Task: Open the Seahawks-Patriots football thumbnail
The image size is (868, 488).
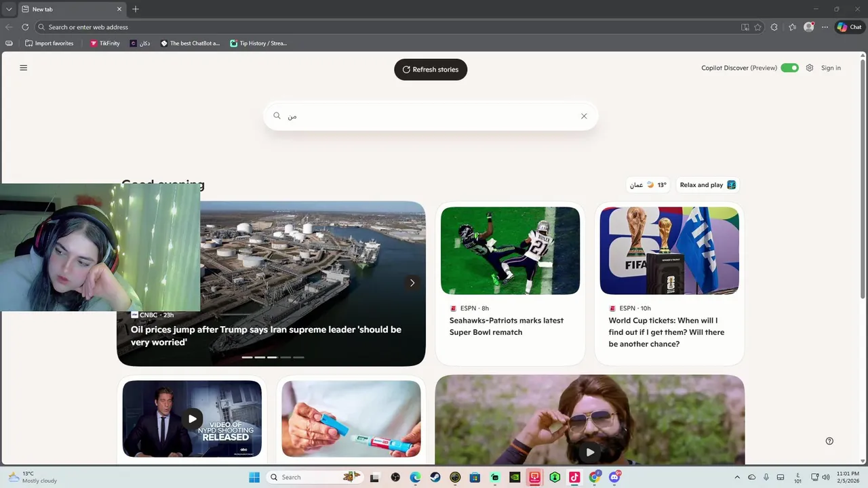Action: click(x=510, y=251)
